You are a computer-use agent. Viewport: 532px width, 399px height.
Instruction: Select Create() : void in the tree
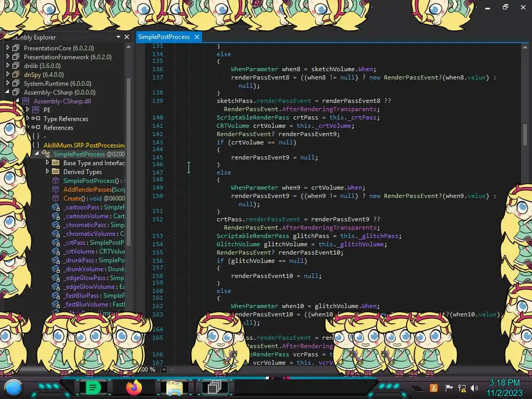tap(94, 198)
